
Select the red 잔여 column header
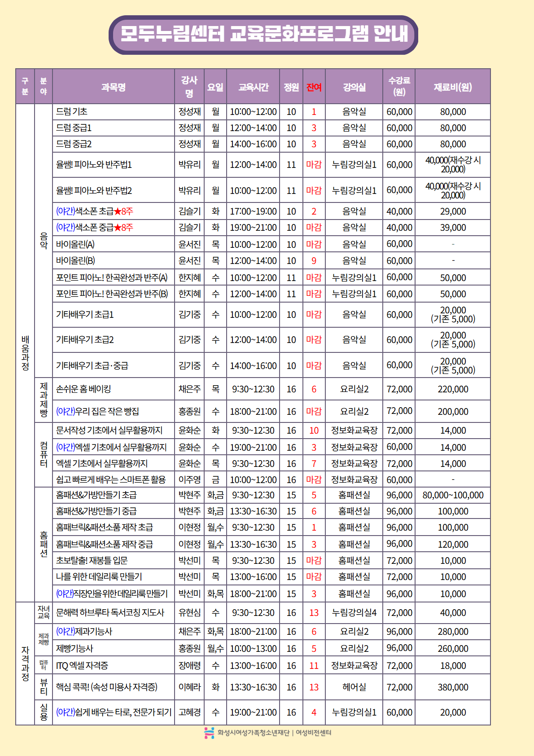[314, 87]
